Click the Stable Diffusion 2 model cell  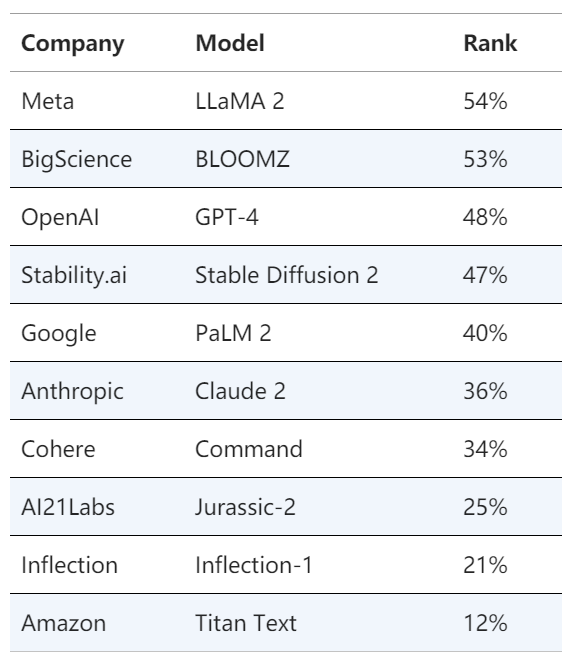coord(287,275)
